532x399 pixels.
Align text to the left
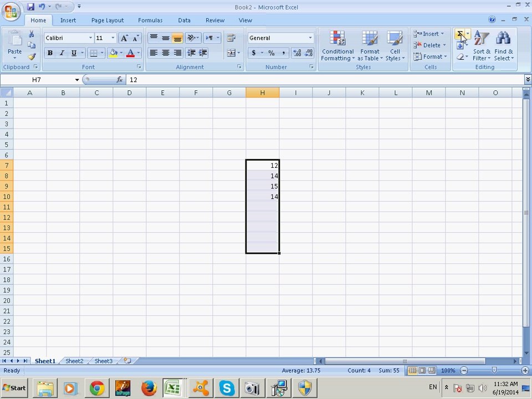tap(154, 53)
